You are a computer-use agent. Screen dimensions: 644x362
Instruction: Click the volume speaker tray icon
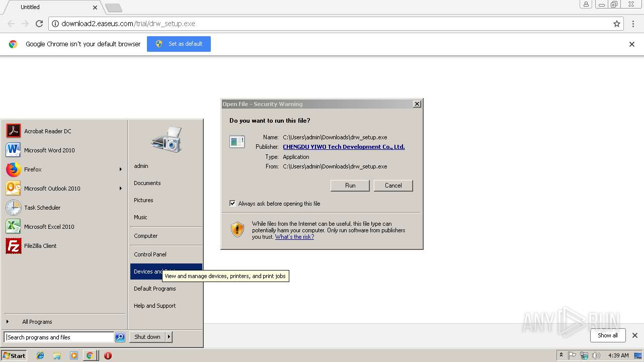(x=596, y=355)
